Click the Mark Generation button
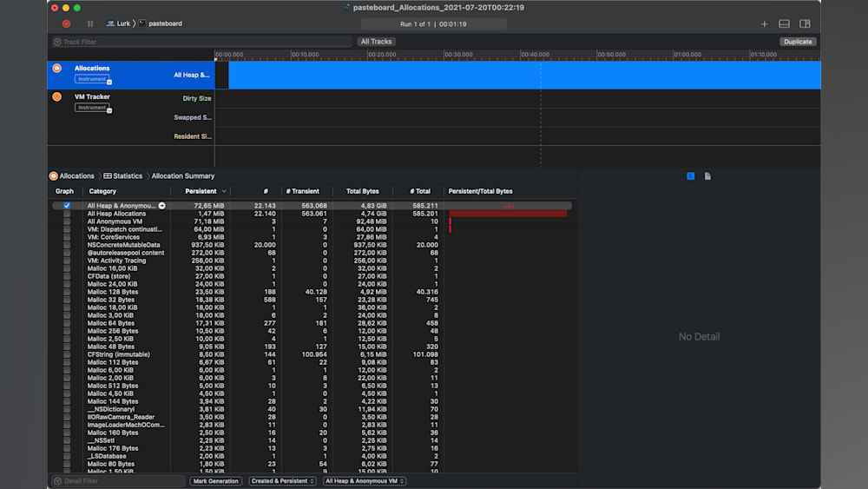This screenshot has height=489, width=868. (216, 480)
